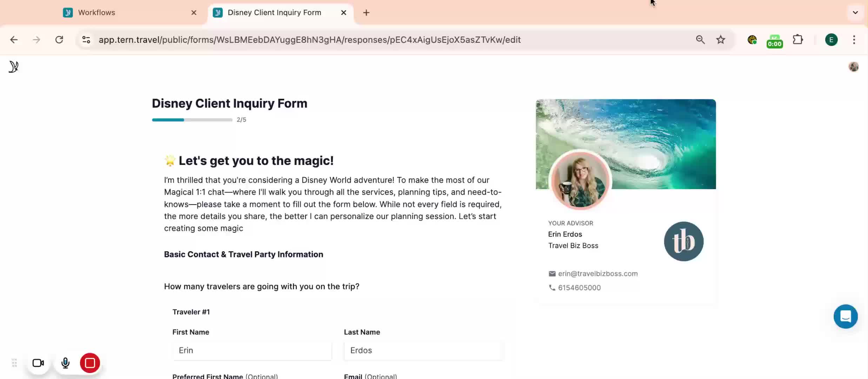
Task: Click the Travel Biz Boss agency name
Action: point(573,246)
